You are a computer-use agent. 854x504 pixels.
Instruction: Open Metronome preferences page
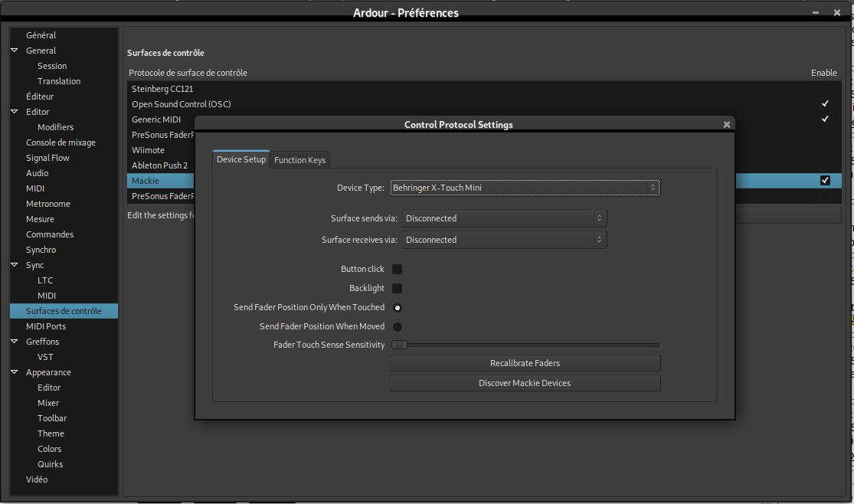tap(48, 204)
